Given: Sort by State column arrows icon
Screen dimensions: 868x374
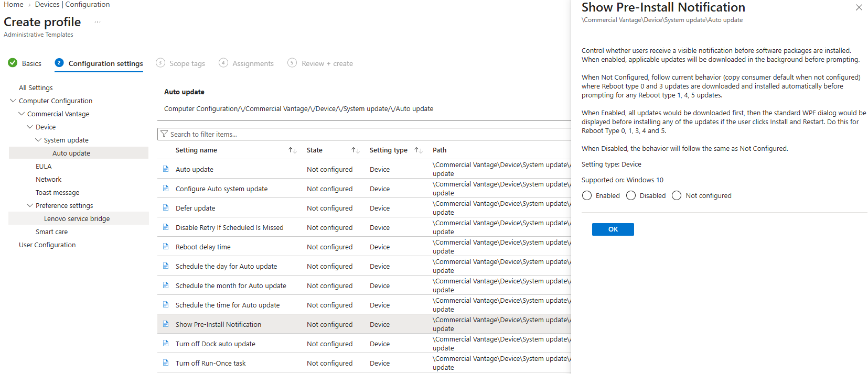Looking at the screenshot, I should click(x=356, y=150).
